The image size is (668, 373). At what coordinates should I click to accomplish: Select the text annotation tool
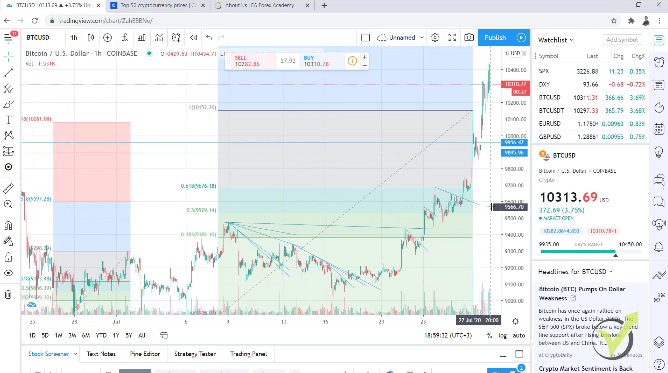coord(8,120)
